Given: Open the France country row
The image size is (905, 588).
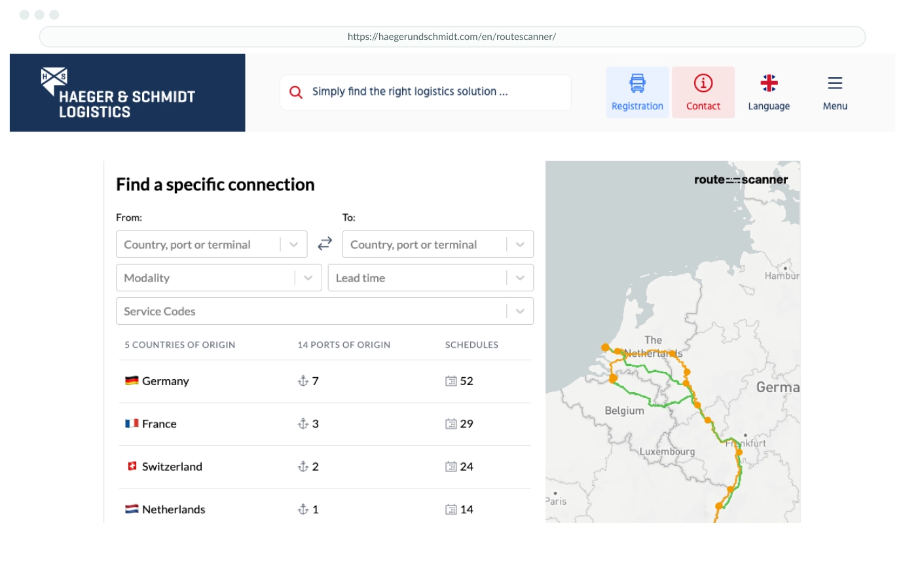Looking at the screenshot, I should click(x=325, y=424).
